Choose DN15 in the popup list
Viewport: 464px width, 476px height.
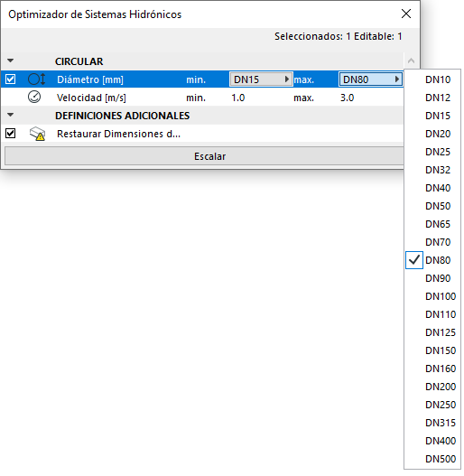click(x=432, y=116)
